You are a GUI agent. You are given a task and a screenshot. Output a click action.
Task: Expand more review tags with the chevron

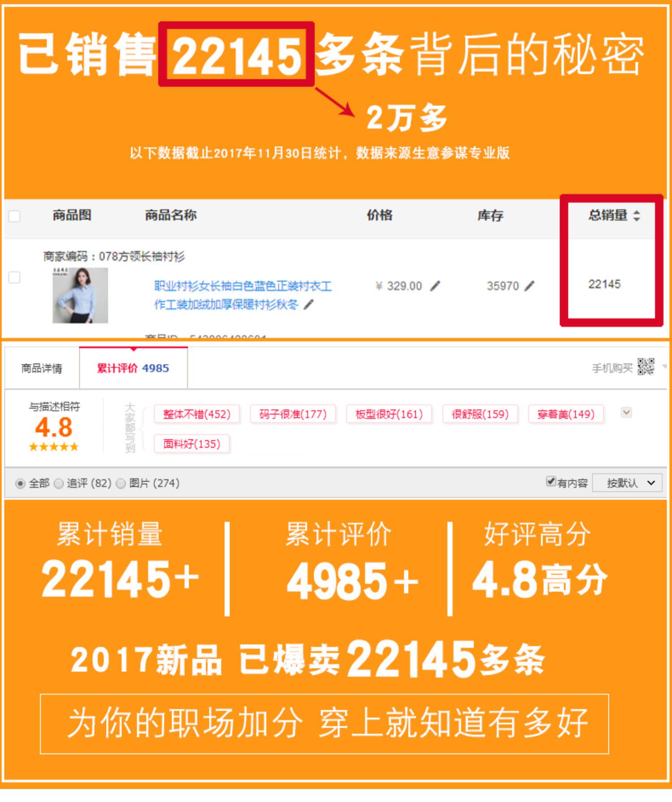(x=626, y=412)
